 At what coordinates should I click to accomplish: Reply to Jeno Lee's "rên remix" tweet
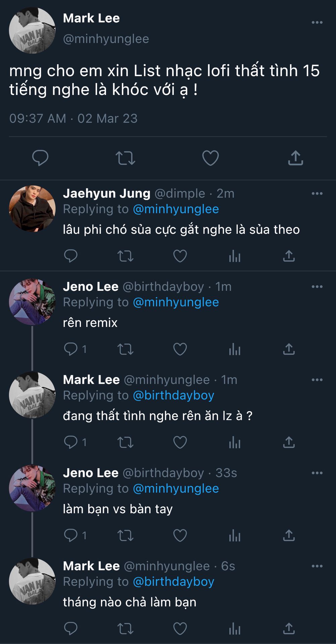pyautogui.click(x=71, y=350)
